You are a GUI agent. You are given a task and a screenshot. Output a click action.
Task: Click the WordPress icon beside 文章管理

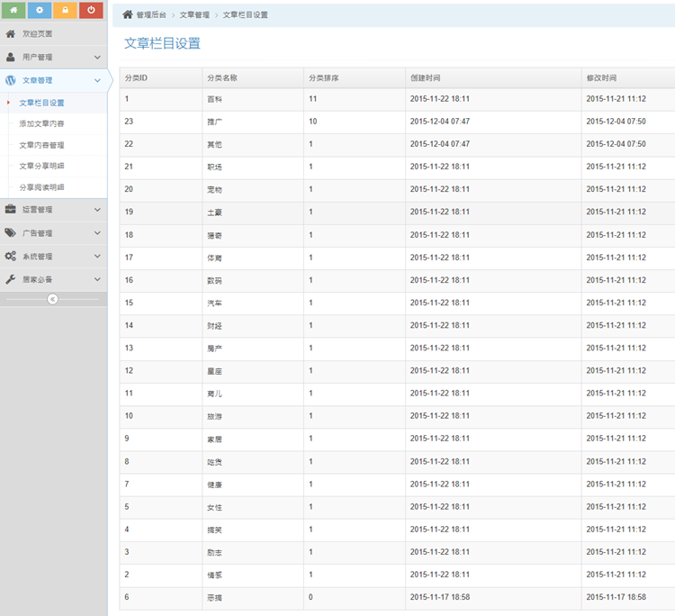pyautogui.click(x=11, y=80)
